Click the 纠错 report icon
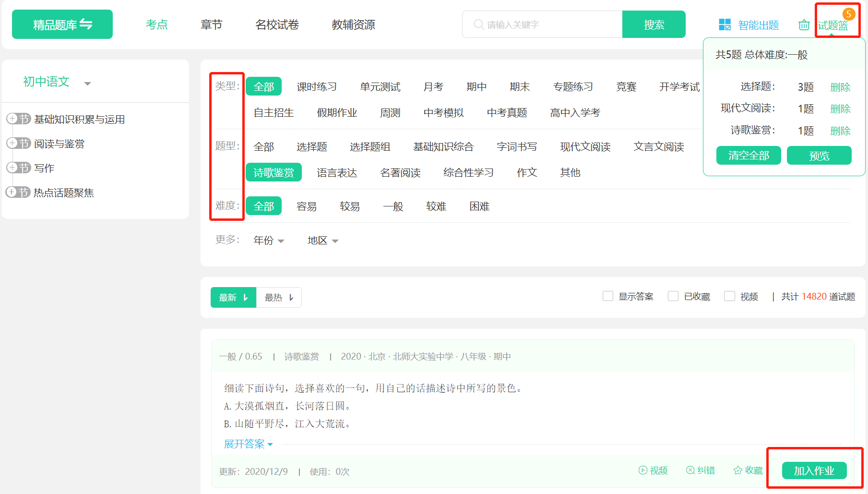This screenshot has height=494, width=868. (x=690, y=470)
